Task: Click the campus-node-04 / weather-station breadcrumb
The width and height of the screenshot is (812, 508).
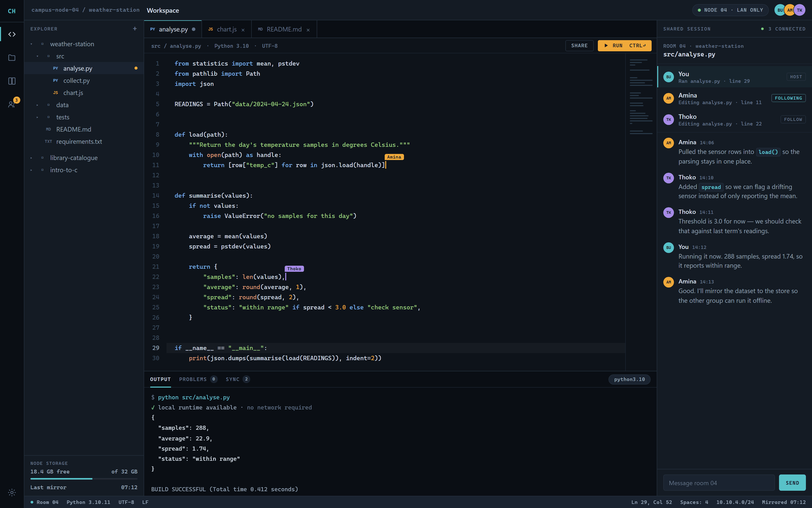Action: point(86,10)
